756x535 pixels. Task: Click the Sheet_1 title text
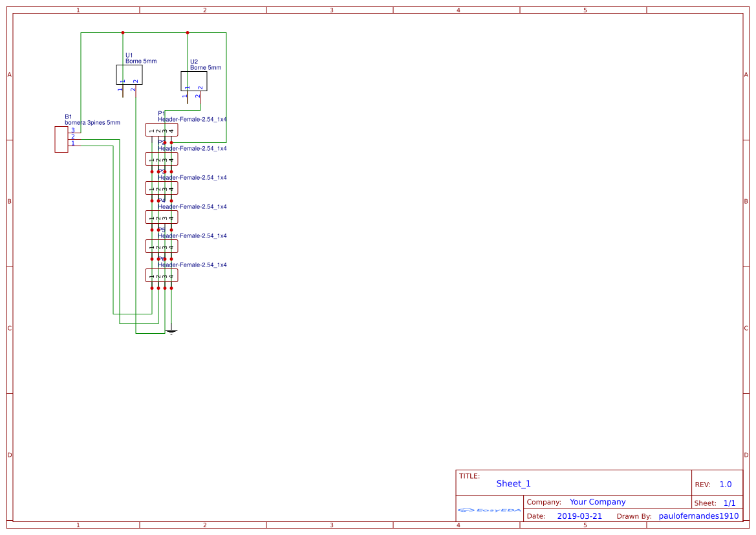513,483
